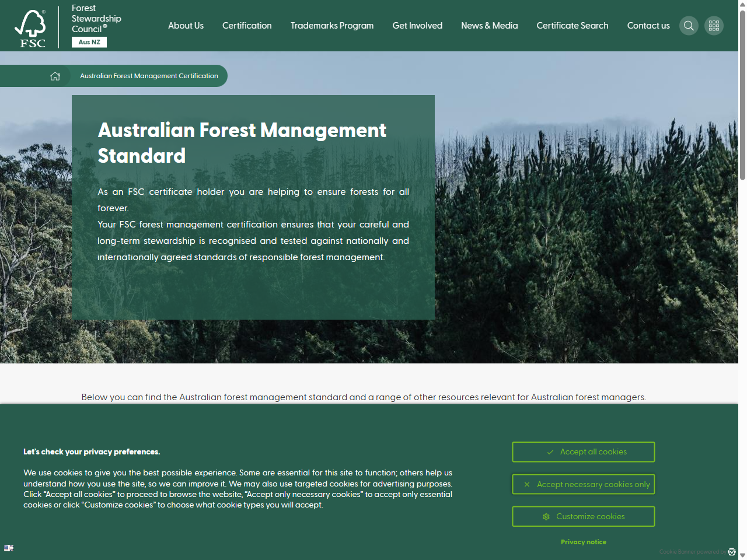Open the Certification menu

point(247,26)
